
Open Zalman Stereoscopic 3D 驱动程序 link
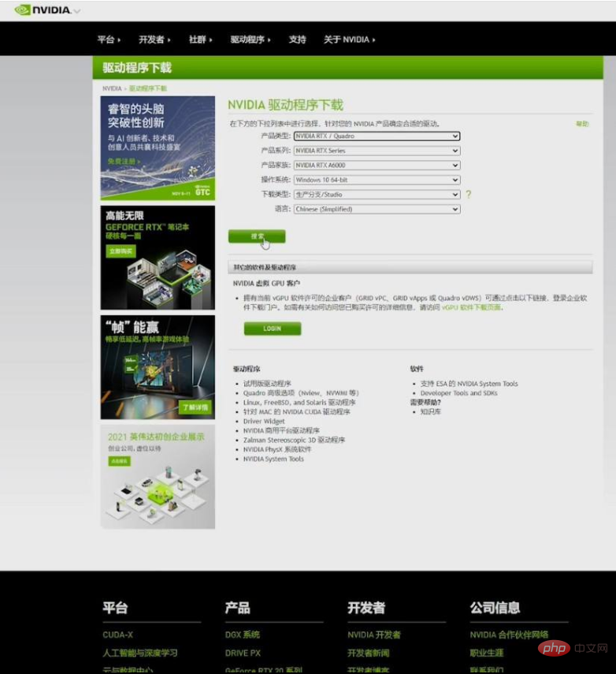[x=294, y=440]
